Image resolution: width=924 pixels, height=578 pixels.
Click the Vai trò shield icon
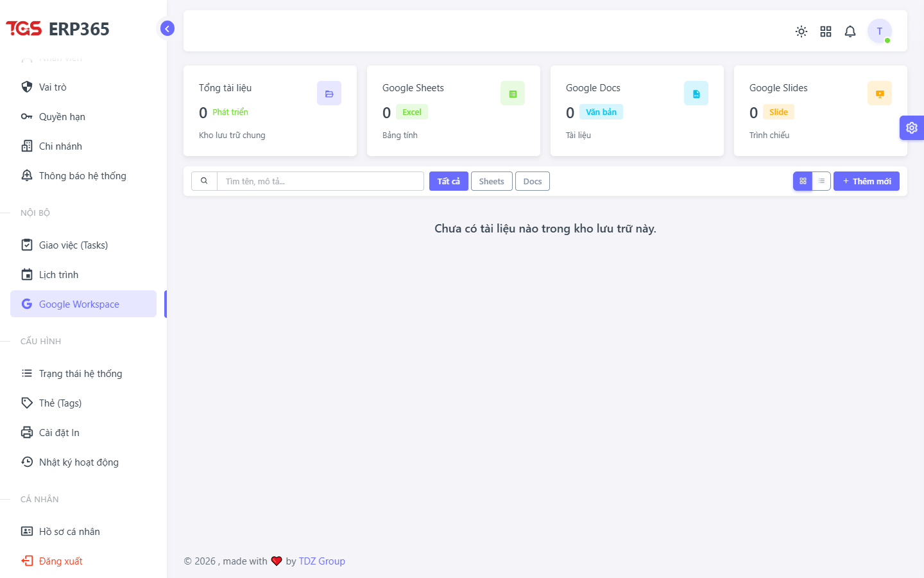pos(27,87)
